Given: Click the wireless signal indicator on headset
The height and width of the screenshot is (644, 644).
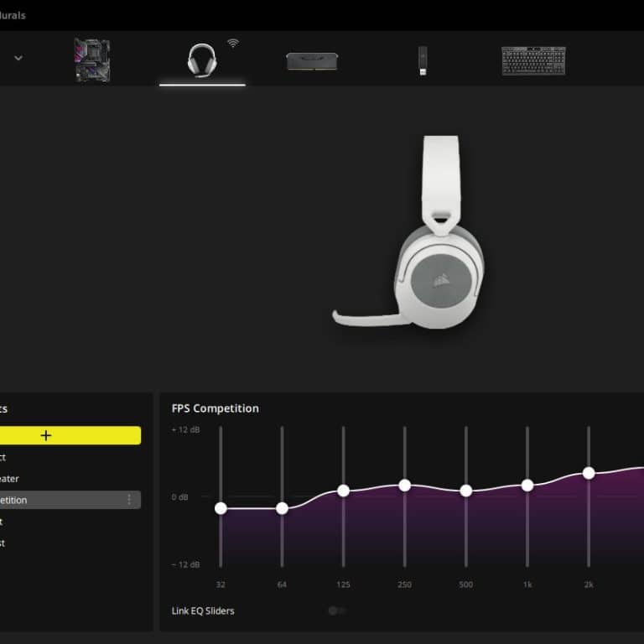Looking at the screenshot, I should click(x=233, y=43).
